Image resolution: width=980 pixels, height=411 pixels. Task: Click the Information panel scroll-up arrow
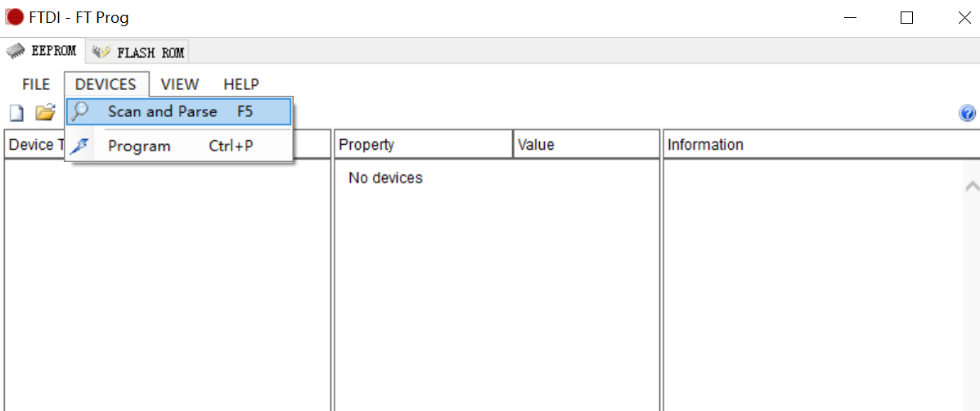point(972,187)
